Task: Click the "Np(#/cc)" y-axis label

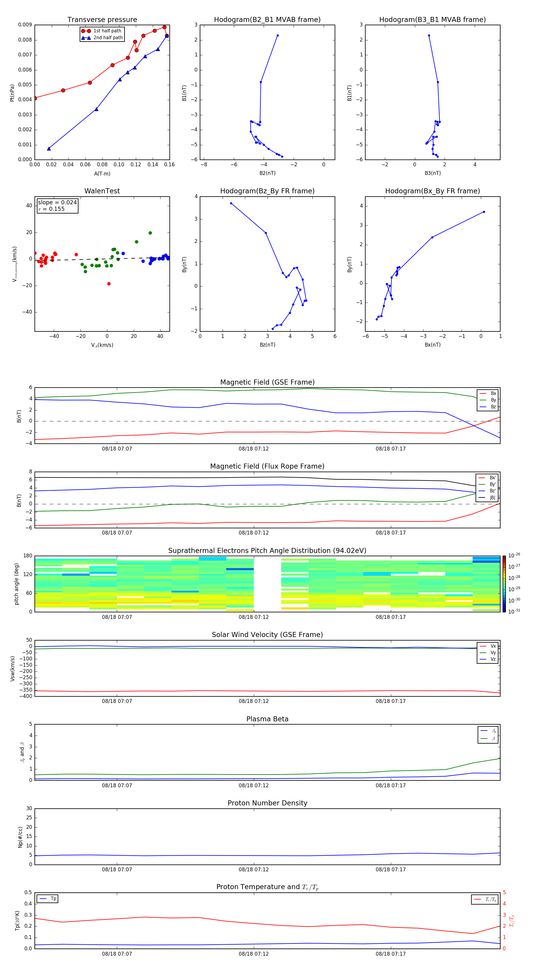Action: 20,837
